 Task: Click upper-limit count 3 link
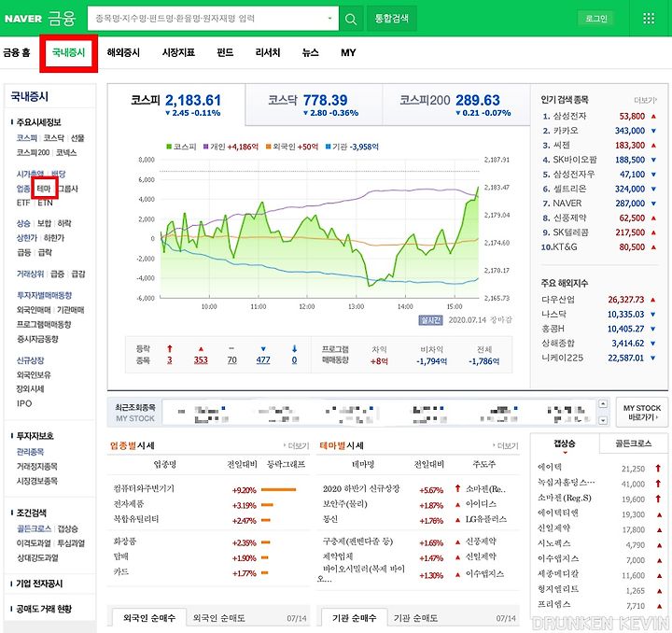click(x=170, y=360)
